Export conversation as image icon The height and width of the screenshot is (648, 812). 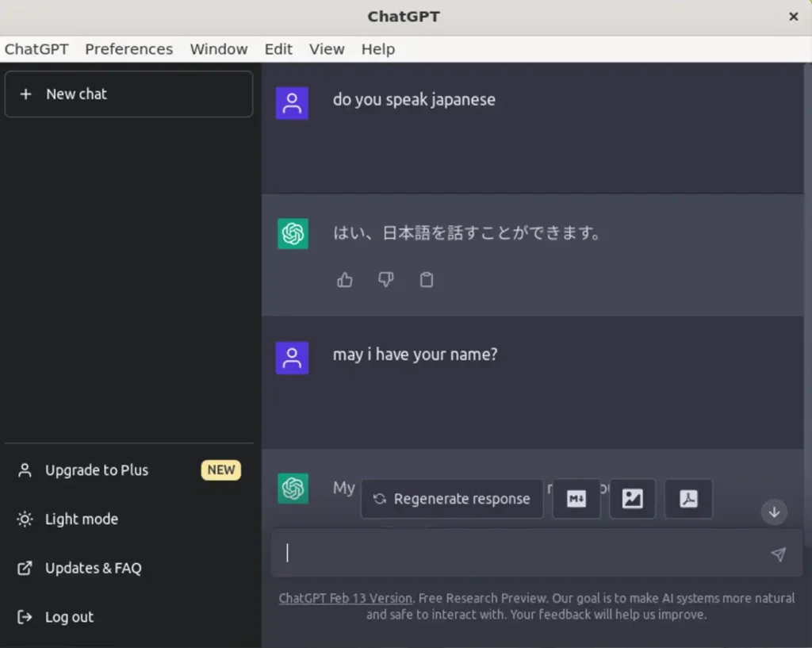[633, 499]
